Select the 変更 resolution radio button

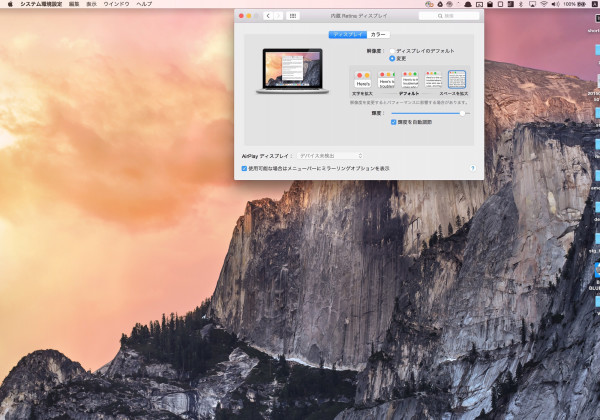click(x=391, y=58)
